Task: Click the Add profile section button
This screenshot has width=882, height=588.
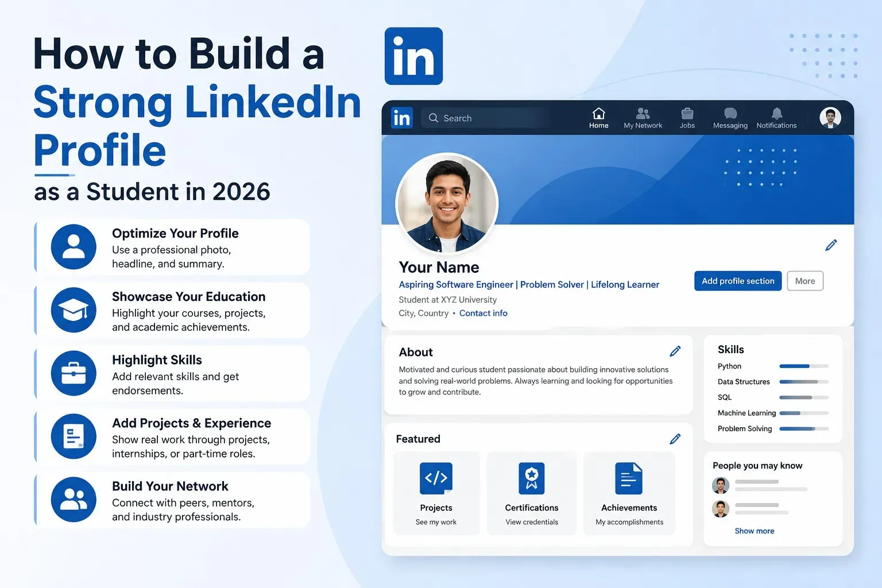Action: pyautogui.click(x=738, y=281)
